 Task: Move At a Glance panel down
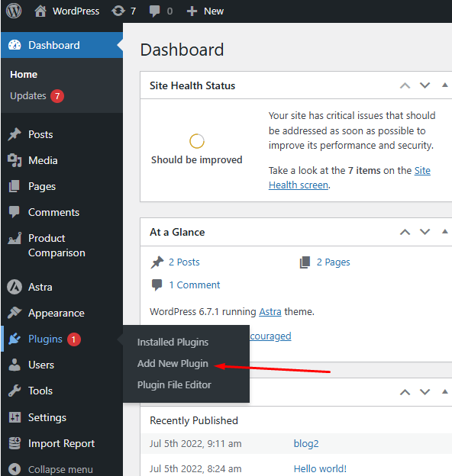tap(425, 232)
